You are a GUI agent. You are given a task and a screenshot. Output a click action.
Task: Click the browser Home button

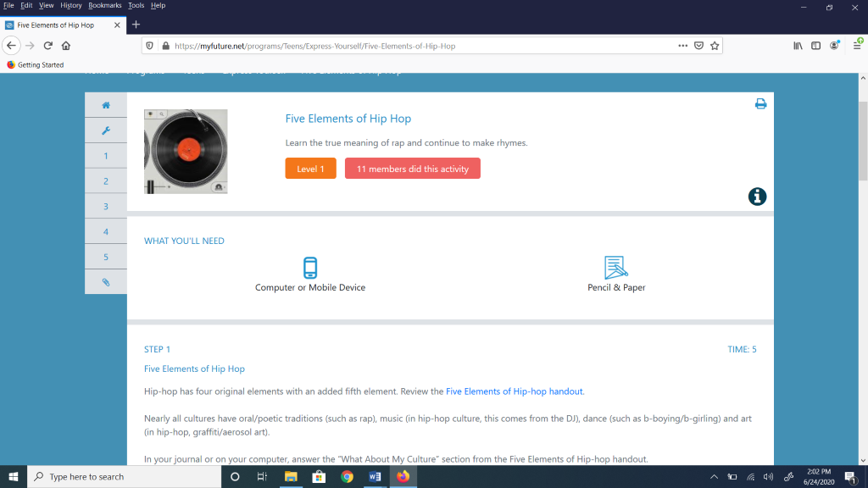pyautogui.click(x=66, y=46)
